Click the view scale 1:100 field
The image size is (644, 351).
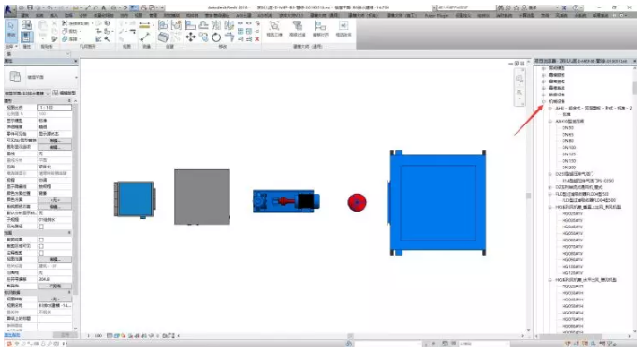[x=55, y=107]
